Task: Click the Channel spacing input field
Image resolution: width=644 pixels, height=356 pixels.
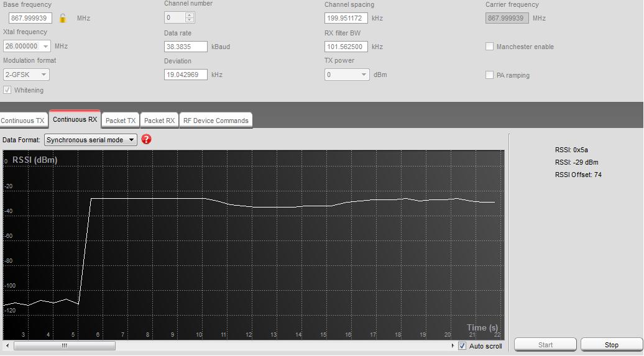Action: tap(346, 18)
